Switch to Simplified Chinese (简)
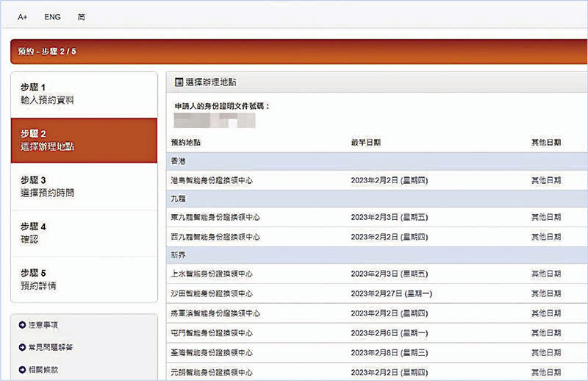Screen dimensions: 588x381 click(x=81, y=16)
